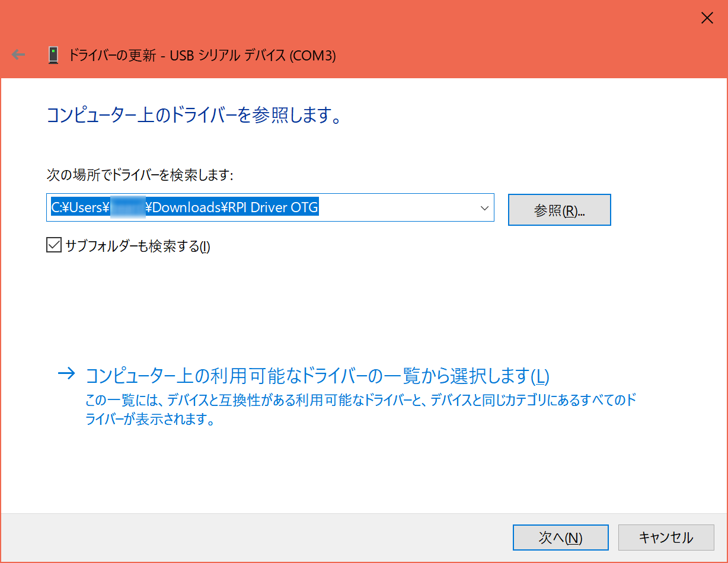
Task: Close the driver update window with X
Action: 707,18
